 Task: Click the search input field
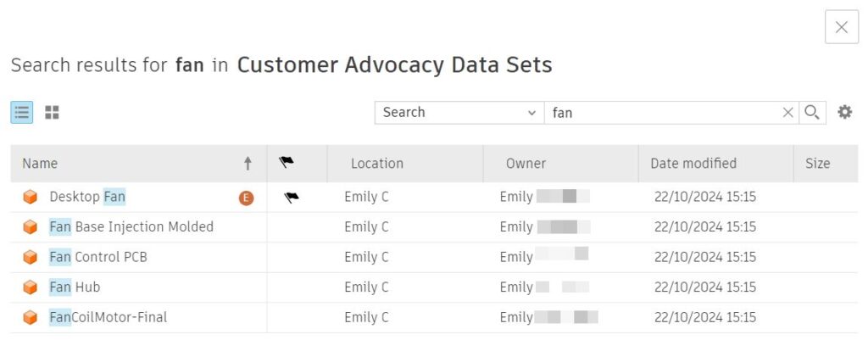tap(661, 112)
